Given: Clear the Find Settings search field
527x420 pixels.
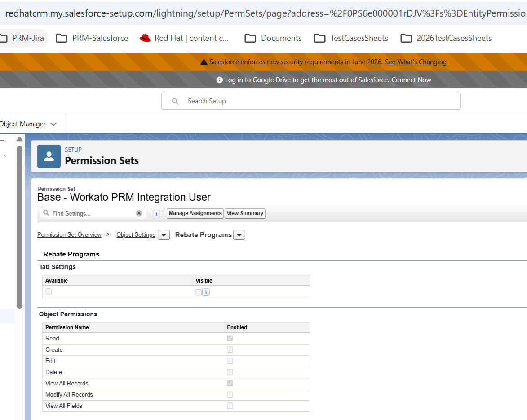Looking at the screenshot, I should click(x=139, y=213).
